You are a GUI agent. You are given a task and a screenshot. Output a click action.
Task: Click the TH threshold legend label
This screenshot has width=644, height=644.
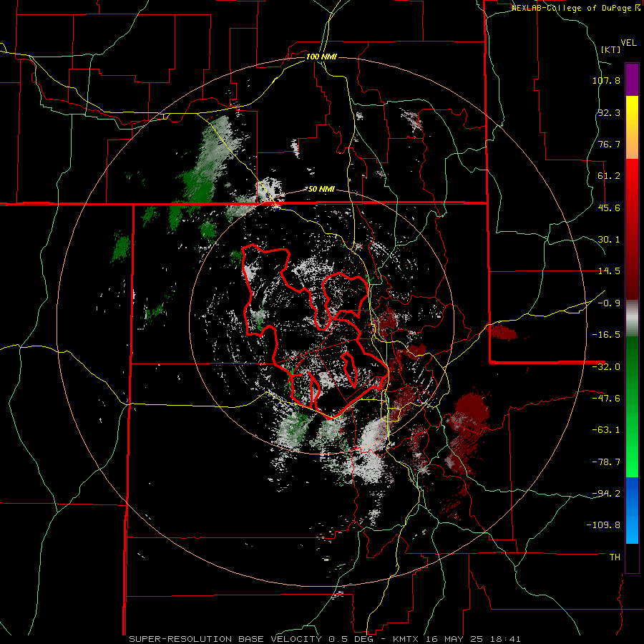click(x=615, y=557)
